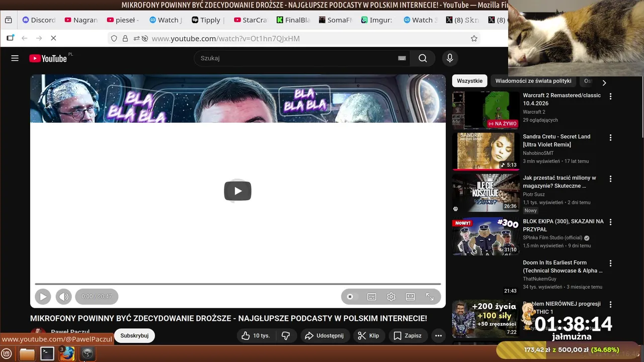Open the tracking protection shield icon

pos(114,38)
